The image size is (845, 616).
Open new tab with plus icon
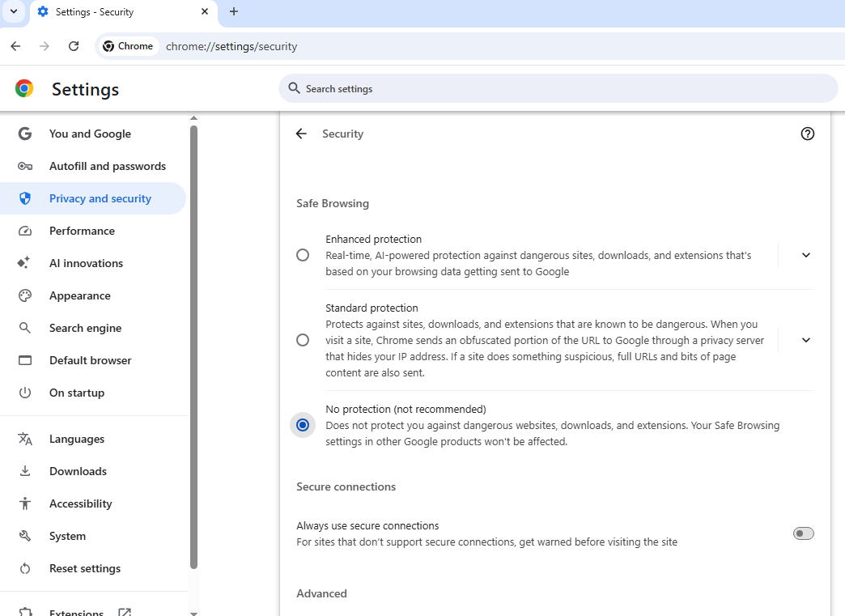[x=234, y=11]
